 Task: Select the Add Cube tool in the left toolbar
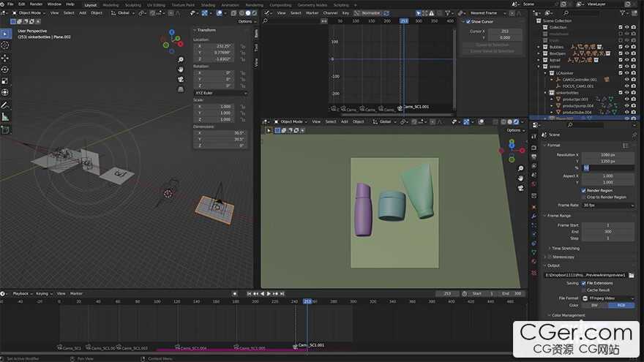(5, 130)
